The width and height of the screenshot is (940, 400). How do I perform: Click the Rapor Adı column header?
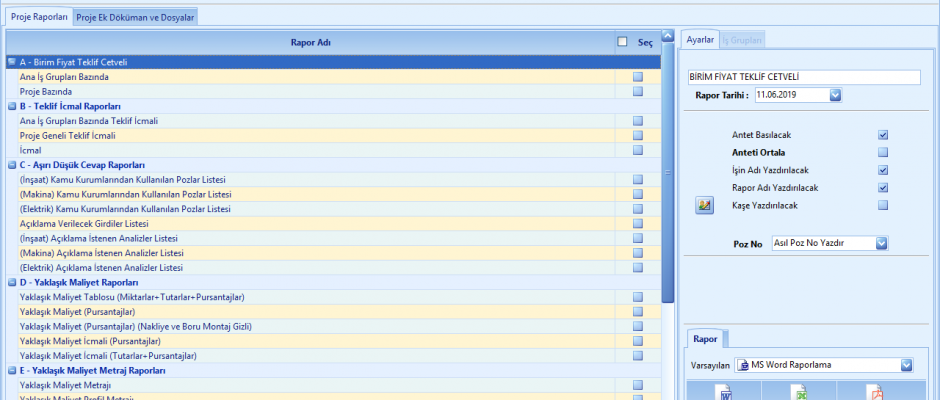point(310,42)
